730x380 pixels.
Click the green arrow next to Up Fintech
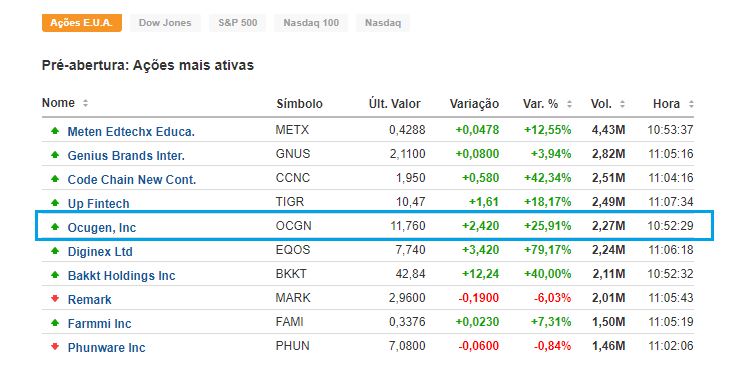pyautogui.click(x=55, y=203)
